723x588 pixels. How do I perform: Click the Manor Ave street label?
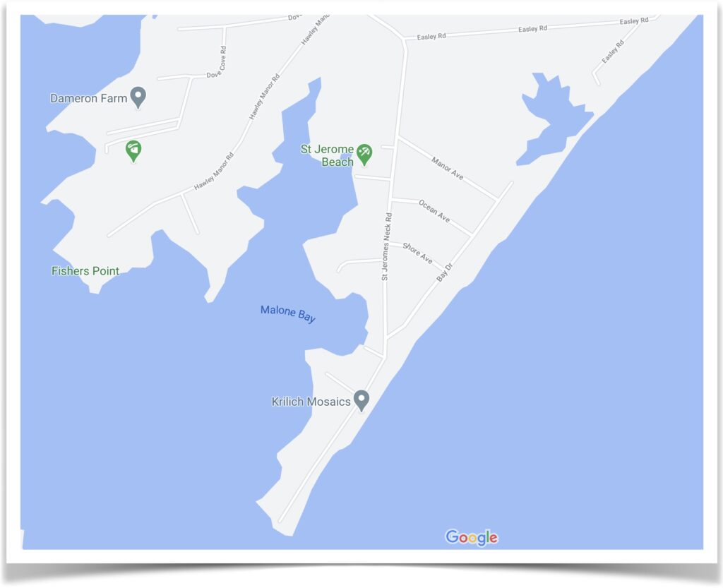[x=447, y=168]
